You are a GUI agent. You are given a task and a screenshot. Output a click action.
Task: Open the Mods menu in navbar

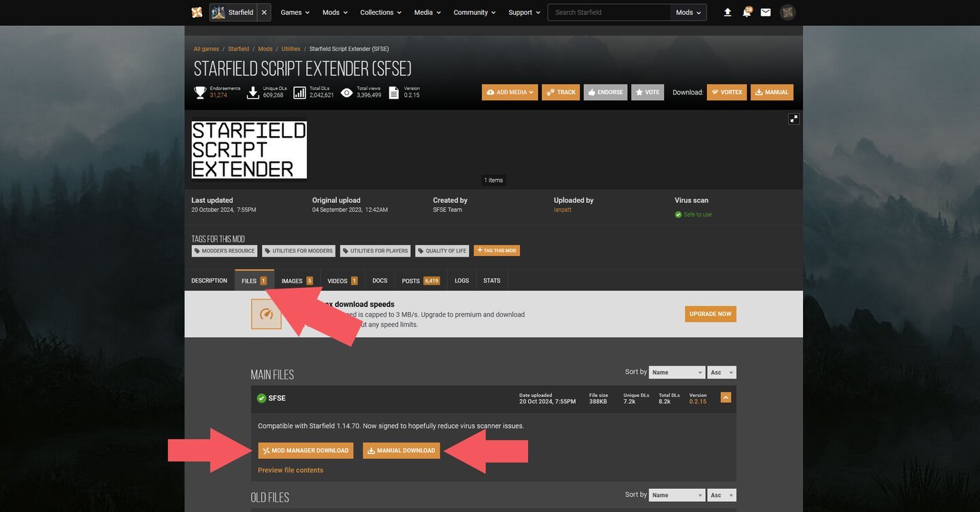click(335, 12)
